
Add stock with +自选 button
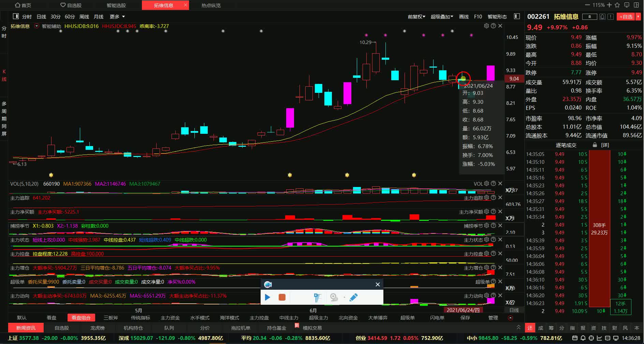[626, 16]
